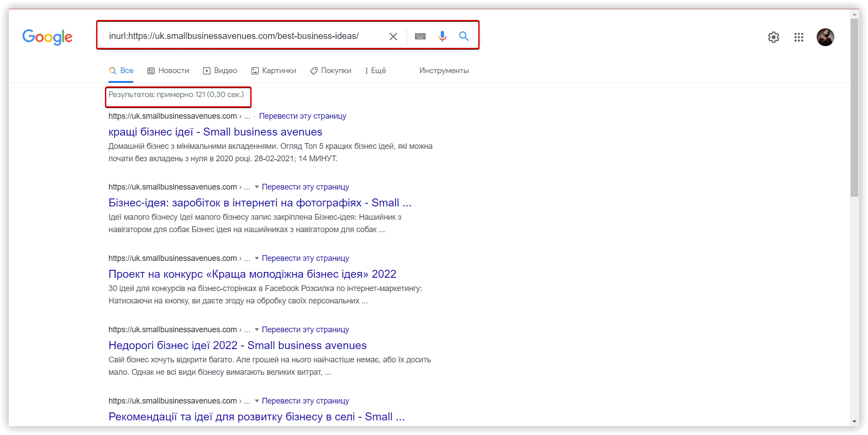Open result 'Бізнес-ідея: заробіток в інтернеті на фотографіях'

(260, 203)
